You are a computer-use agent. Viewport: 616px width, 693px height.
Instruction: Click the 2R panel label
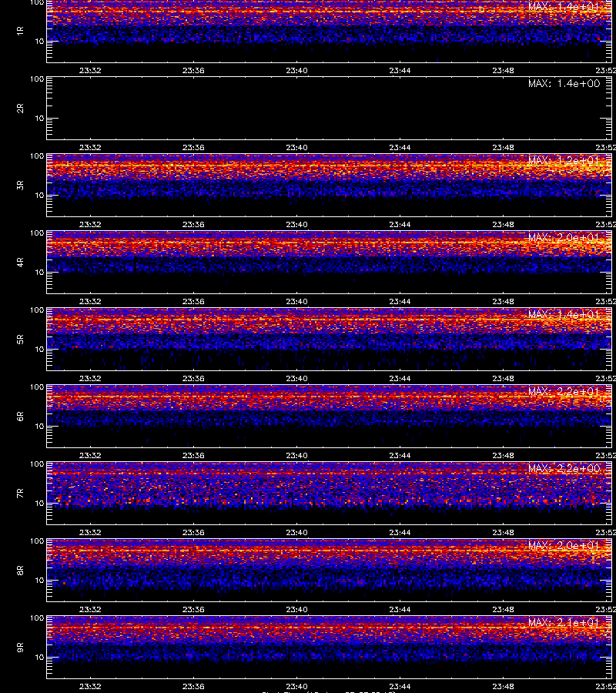(20, 109)
